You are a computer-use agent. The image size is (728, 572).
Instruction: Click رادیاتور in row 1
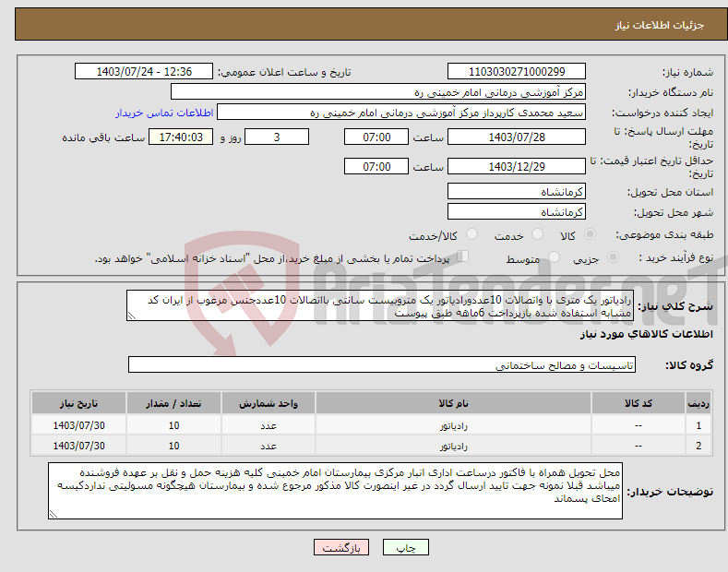(454, 425)
